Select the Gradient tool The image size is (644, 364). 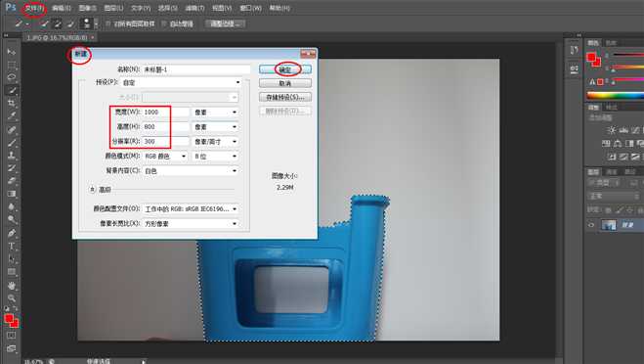pyautogui.click(x=12, y=194)
